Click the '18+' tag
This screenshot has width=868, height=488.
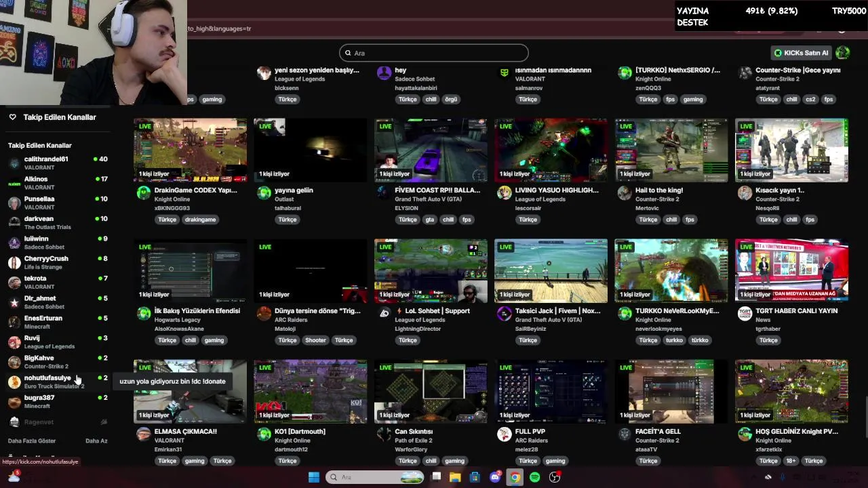point(791,461)
